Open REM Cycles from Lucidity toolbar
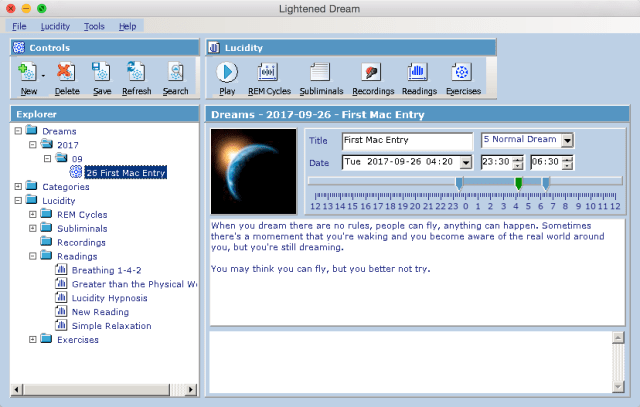The height and width of the screenshot is (407, 640). [269, 73]
